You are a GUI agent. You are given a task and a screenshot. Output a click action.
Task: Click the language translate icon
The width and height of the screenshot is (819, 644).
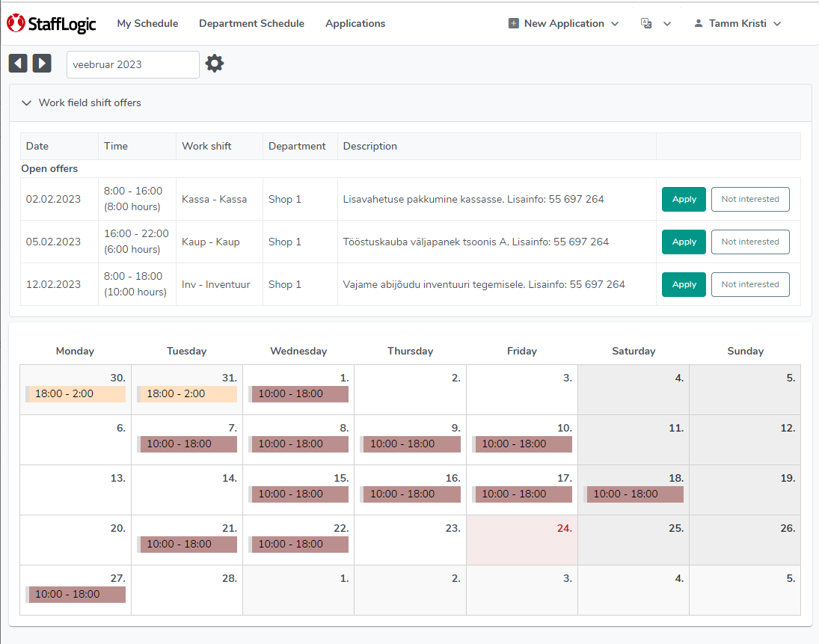coord(646,23)
